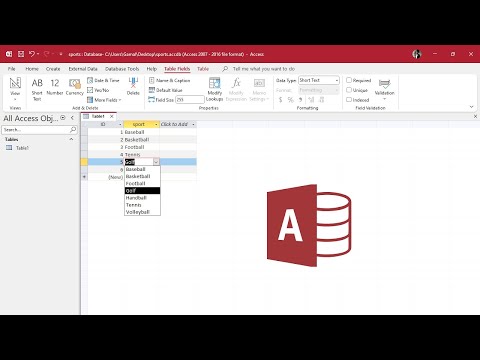Switch to the Database Tools tab
480x360 pixels.
(x=122, y=69)
